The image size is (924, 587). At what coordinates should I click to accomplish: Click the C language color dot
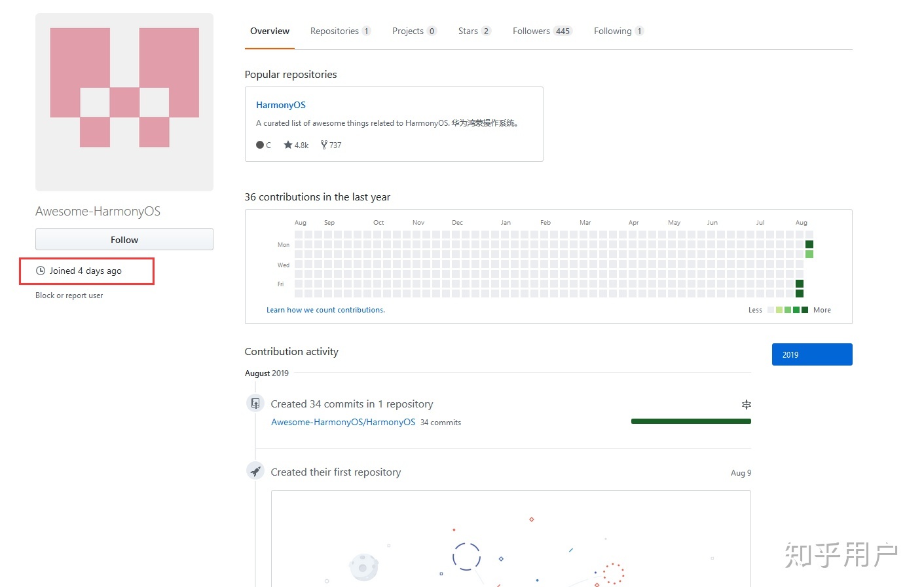coord(260,145)
